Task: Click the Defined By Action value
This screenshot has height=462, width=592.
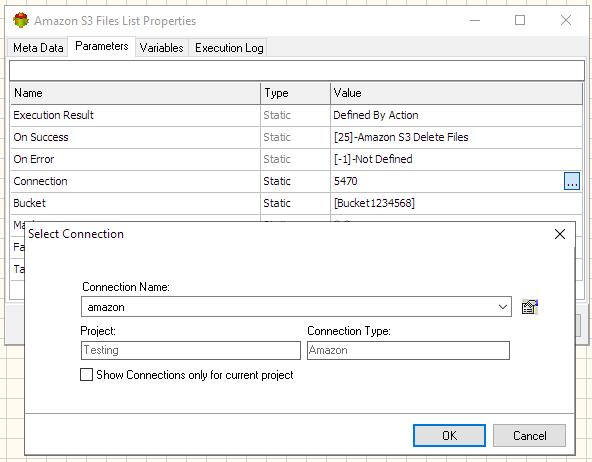Action: click(x=376, y=115)
